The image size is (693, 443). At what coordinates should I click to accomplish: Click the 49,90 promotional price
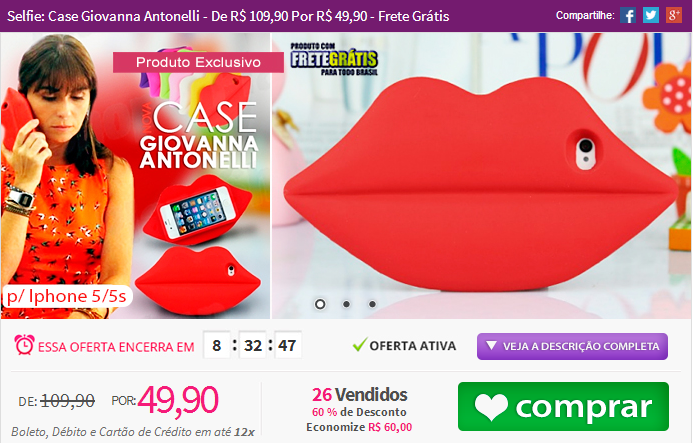click(178, 400)
